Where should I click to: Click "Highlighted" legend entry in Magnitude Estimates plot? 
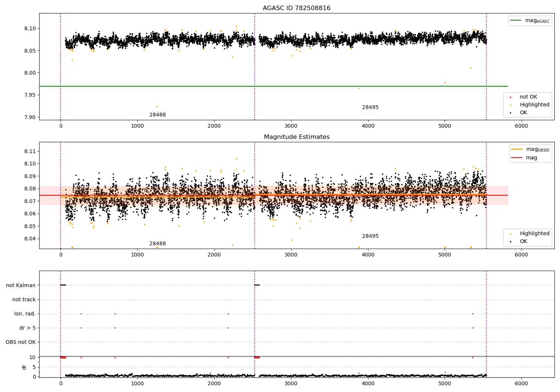[530, 234]
